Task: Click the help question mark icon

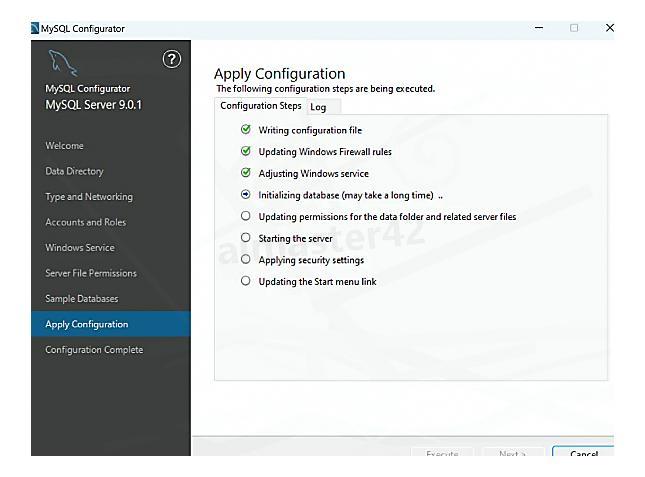Action: (172, 59)
